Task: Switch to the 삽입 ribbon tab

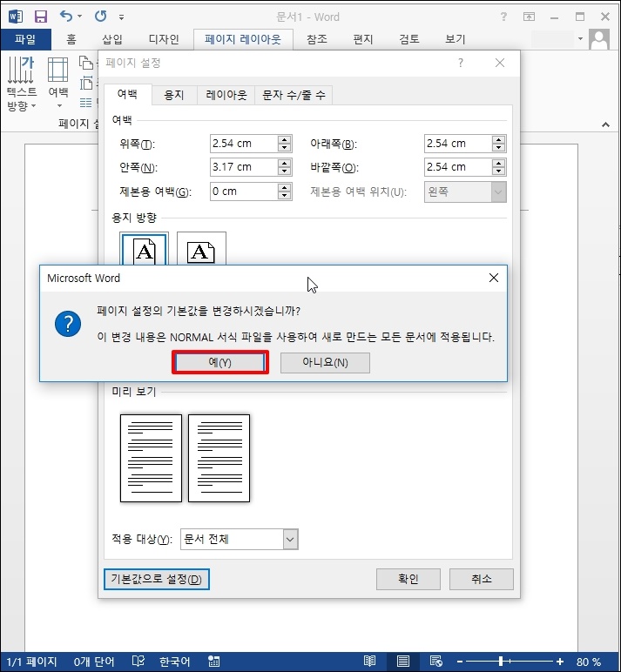Action: 112,39
